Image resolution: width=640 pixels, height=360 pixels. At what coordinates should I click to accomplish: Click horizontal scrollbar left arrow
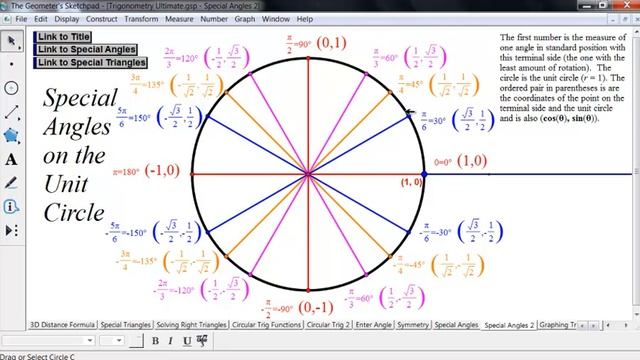click(x=608, y=325)
